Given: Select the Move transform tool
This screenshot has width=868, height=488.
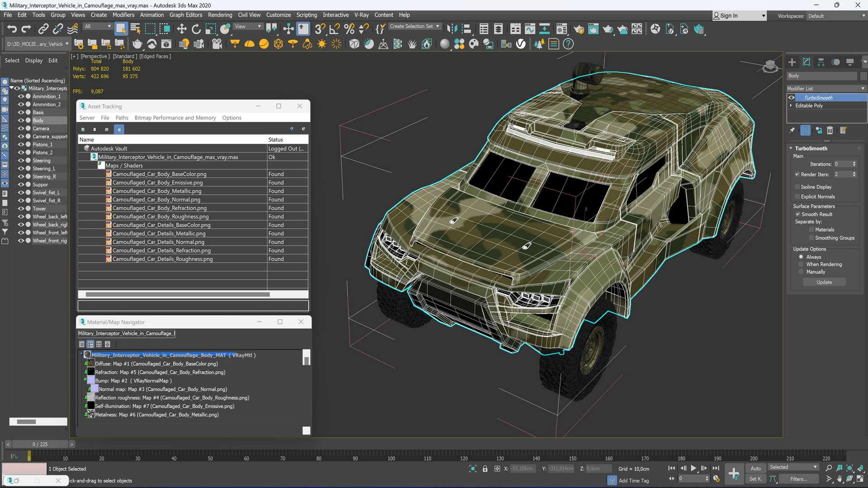Looking at the screenshot, I should point(182,29).
